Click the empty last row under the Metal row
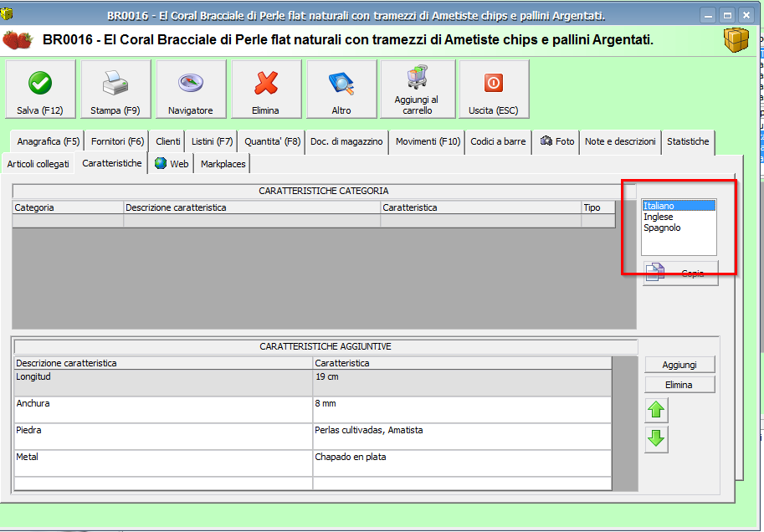764x532 pixels. point(313,483)
